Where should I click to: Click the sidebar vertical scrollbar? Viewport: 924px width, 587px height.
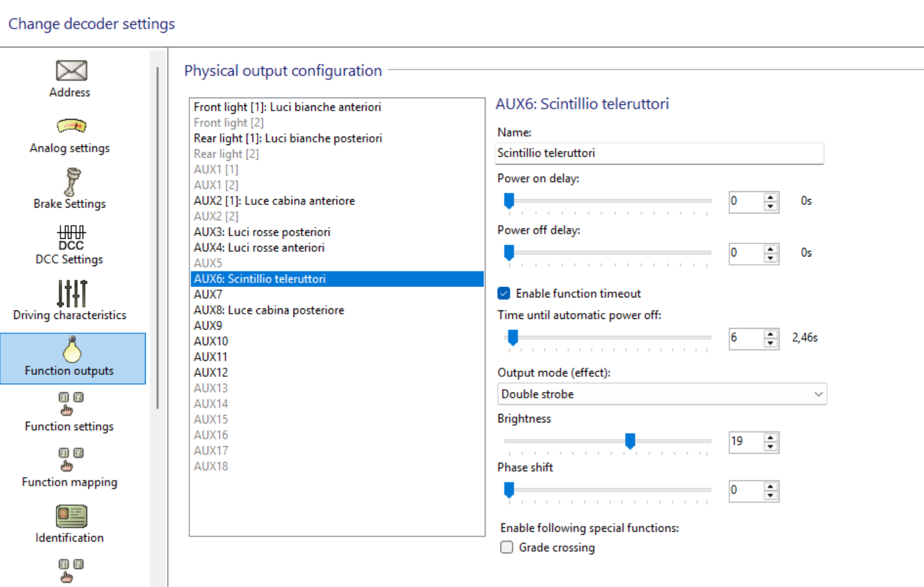(157, 238)
